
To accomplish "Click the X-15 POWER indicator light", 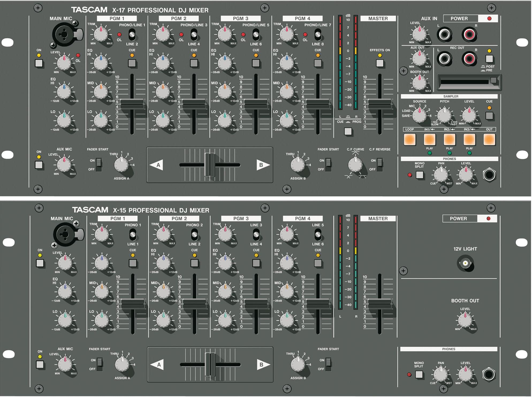I will click(488, 219).
